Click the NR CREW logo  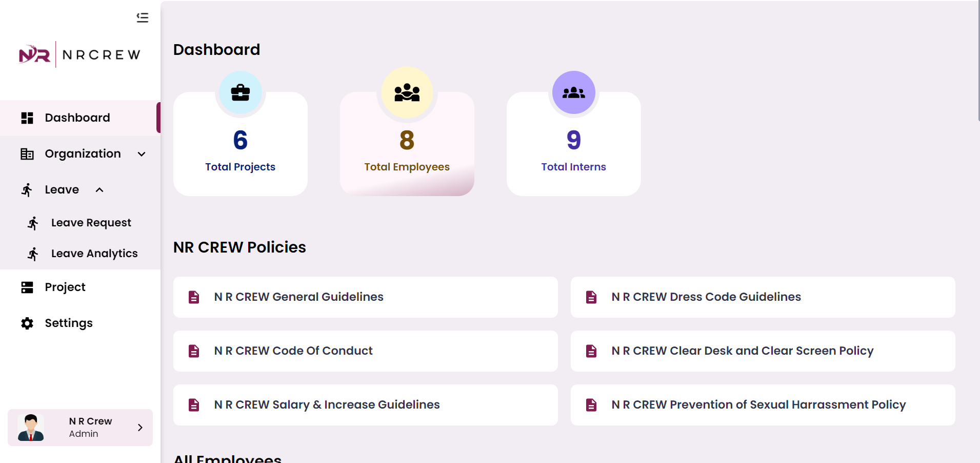coord(79,54)
